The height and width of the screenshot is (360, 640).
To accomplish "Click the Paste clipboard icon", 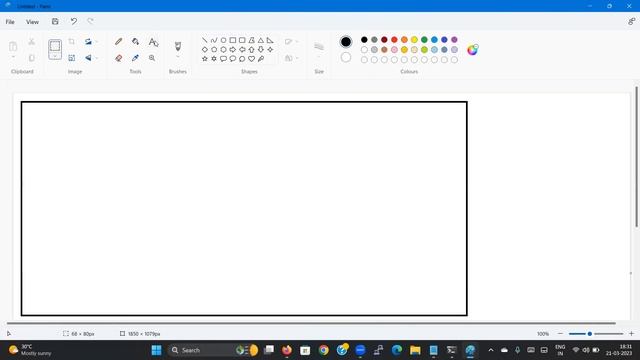I will pos(13,46).
